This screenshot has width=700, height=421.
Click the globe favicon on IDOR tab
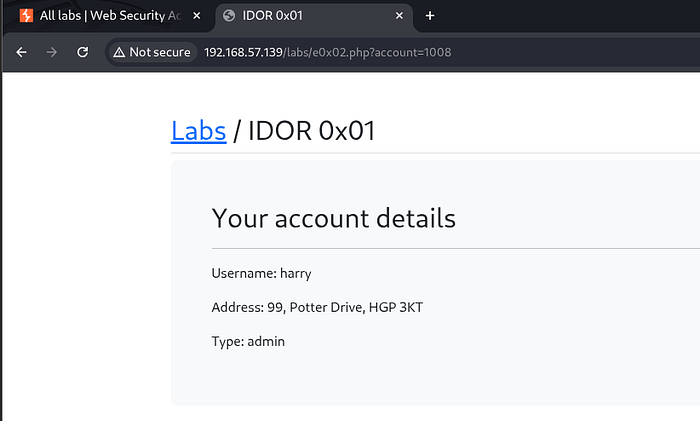[x=229, y=16]
